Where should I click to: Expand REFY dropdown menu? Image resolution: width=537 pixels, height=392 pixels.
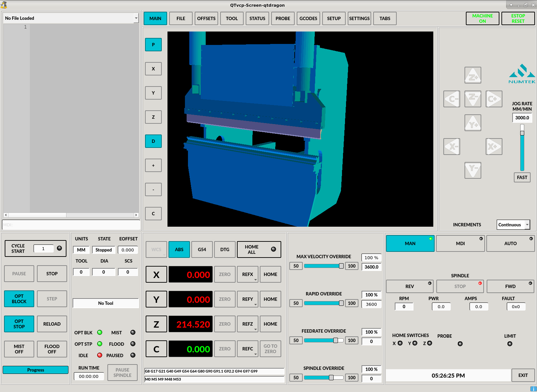point(255,304)
